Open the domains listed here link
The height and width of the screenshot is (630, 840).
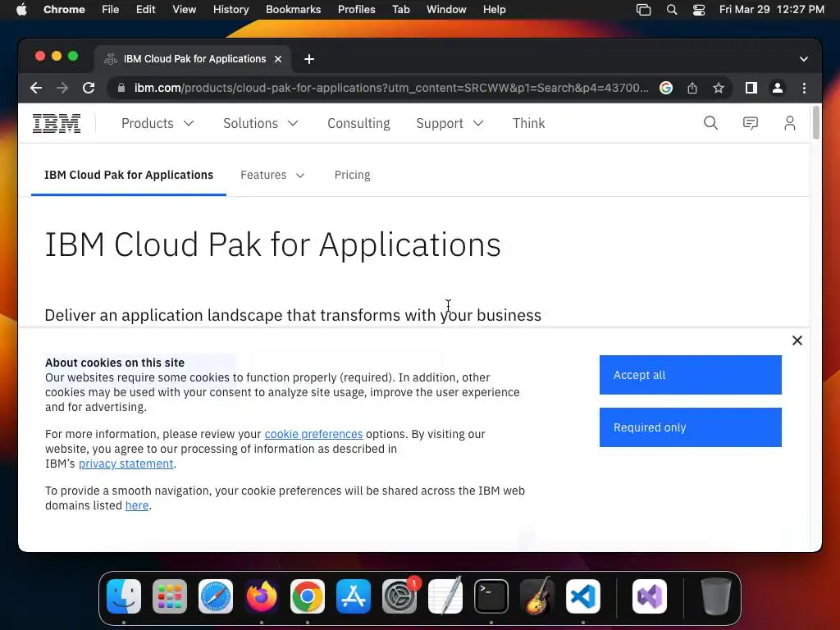point(137,505)
